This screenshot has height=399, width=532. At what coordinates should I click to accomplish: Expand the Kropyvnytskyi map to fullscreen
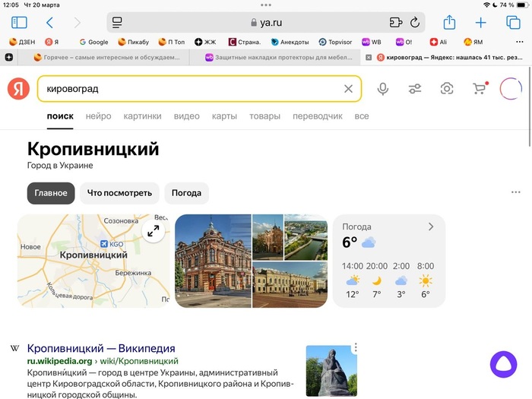tap(154, 231)
